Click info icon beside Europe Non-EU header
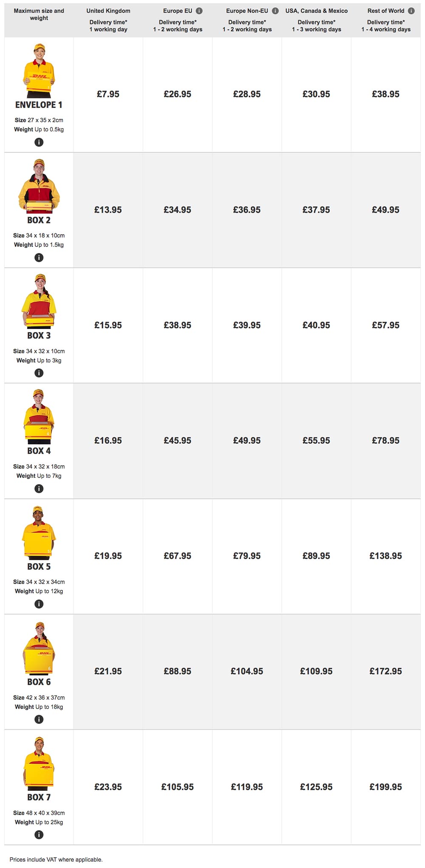 coord(275,11)
